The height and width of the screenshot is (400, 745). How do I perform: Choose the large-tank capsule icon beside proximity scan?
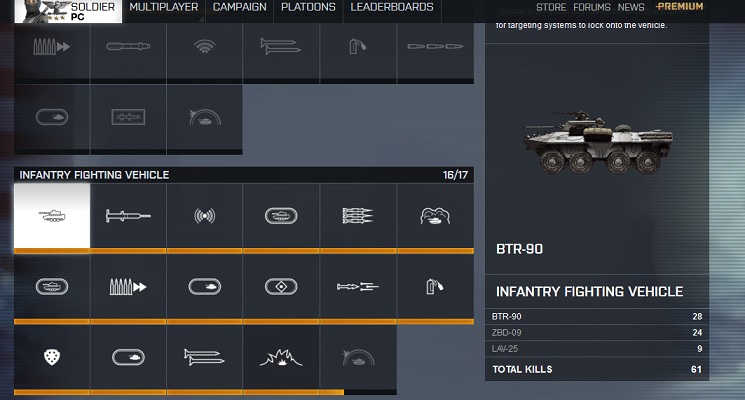(x=281, y=216)
